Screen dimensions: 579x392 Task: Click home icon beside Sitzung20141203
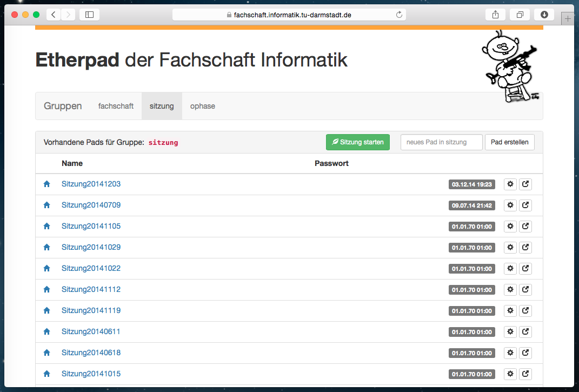click(46, 184)
